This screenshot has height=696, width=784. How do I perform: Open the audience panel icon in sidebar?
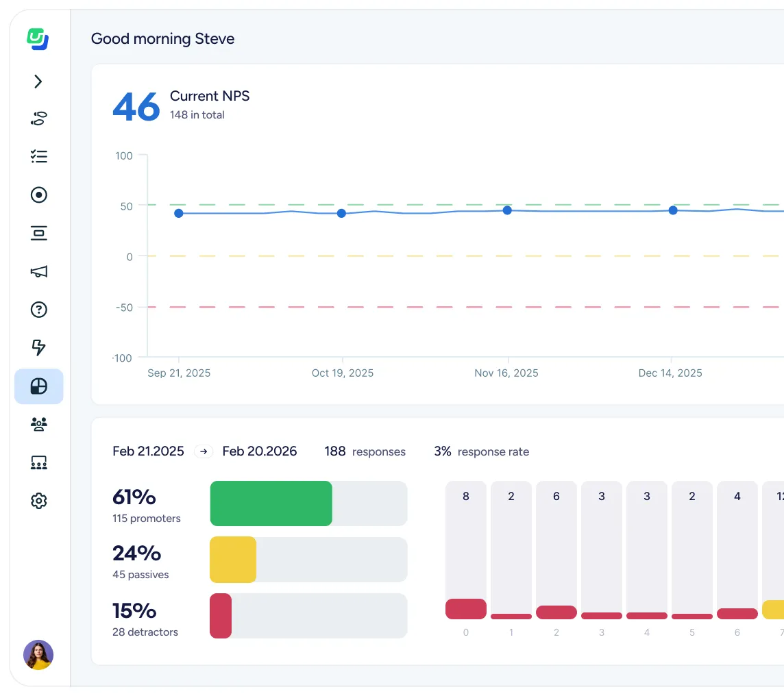click(x=38, y=462)
